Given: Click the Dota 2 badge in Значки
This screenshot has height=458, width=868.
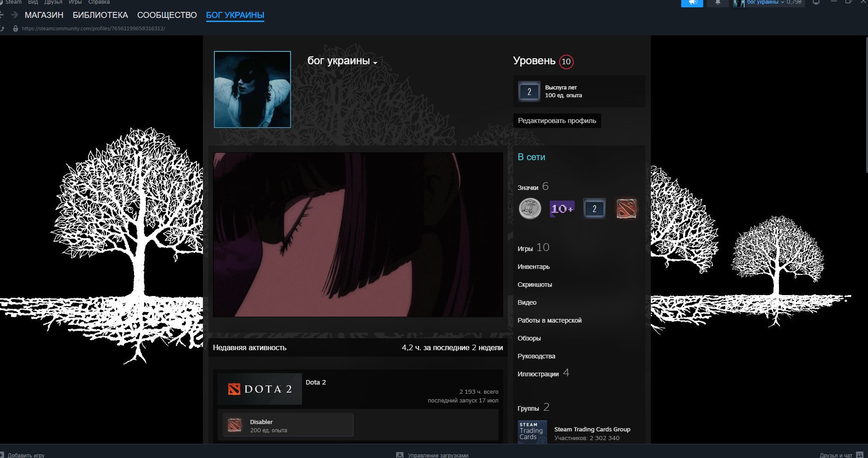Looking at the screenshot, I should tap(627, 208).
